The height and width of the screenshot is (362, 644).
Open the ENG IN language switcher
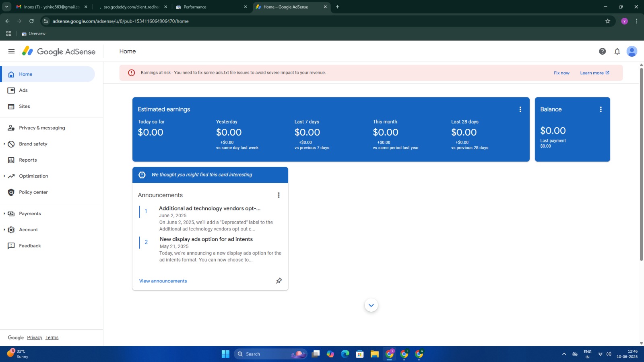pyautogui.click(x=587, y=354)
